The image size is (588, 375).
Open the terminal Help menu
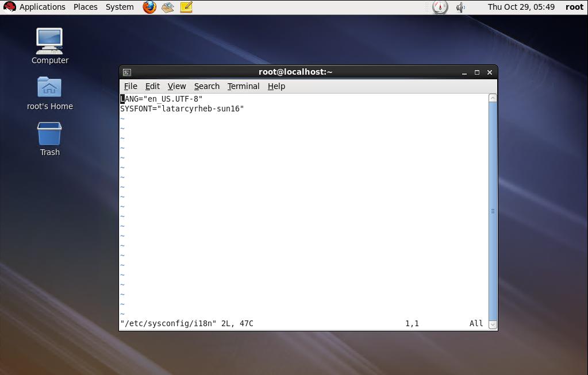(276, 86)
